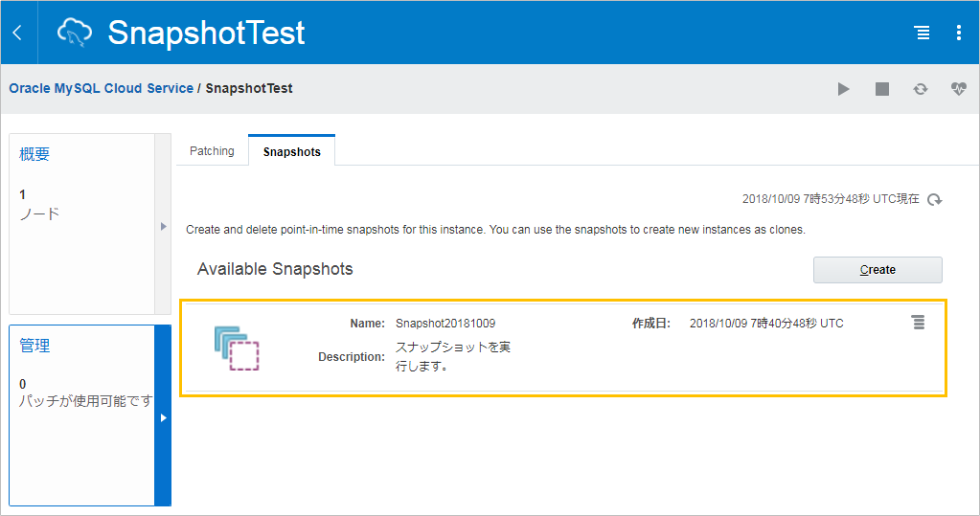Stop the instance with the square icon
Screen dimensions: 980x516
click(x=882, y=89)
